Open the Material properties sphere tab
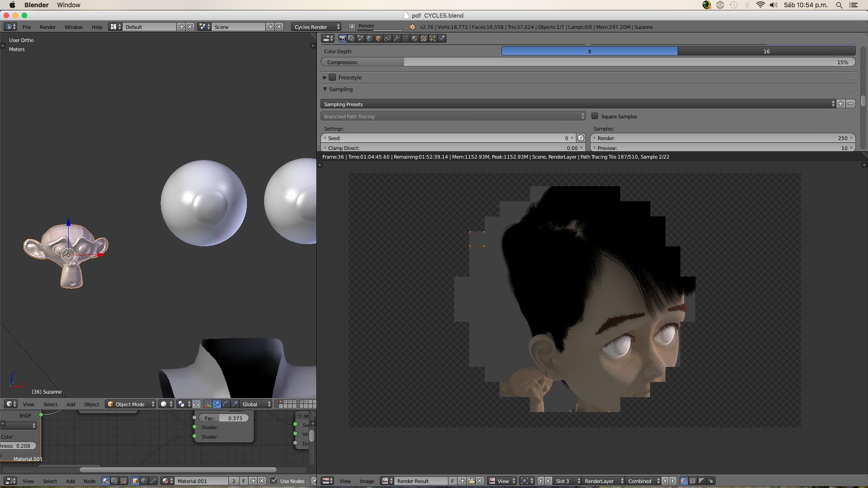 (x=415, y=38)
